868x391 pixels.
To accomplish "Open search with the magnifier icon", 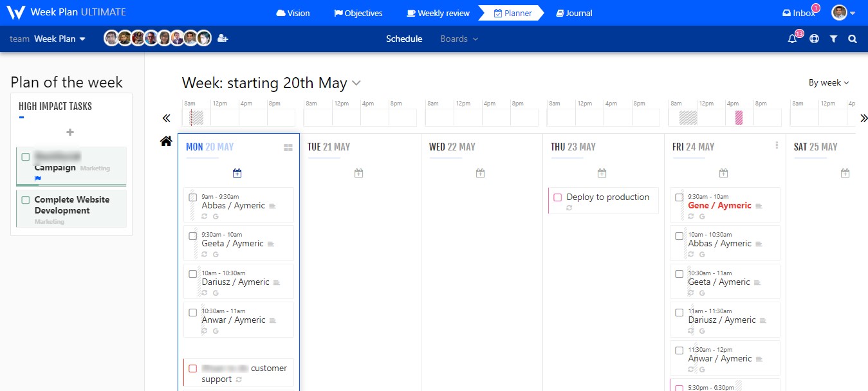I will pyautogui.click(x=852, y=39).
